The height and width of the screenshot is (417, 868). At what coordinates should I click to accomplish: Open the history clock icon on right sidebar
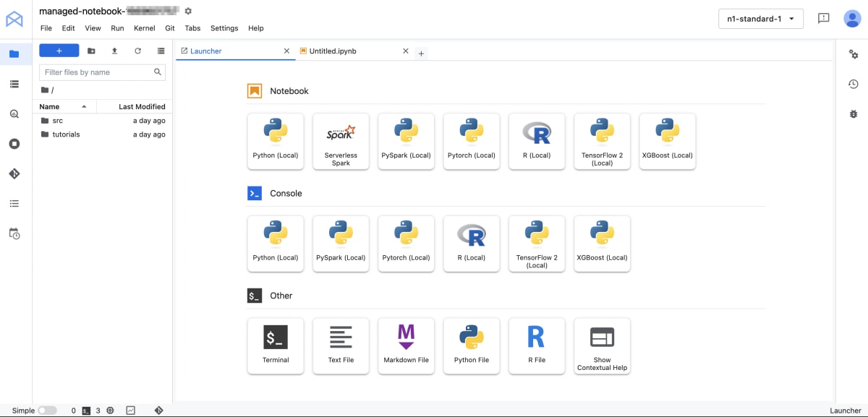854,85
